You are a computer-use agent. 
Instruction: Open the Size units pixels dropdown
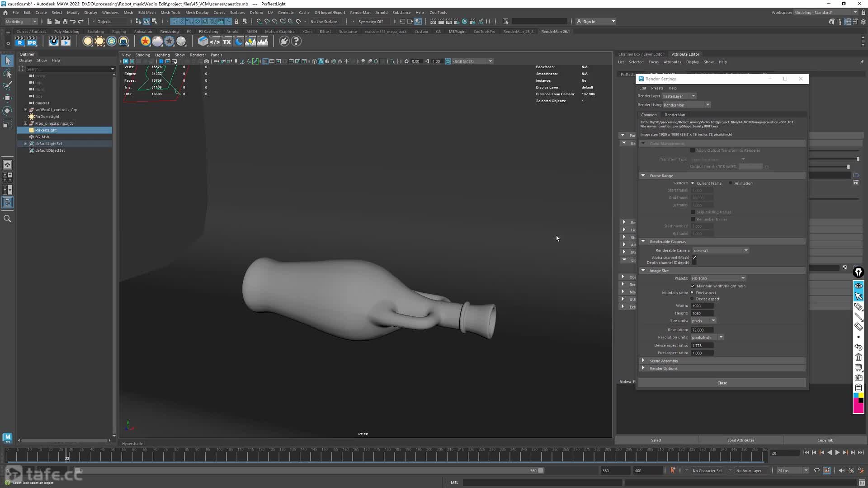703,321
